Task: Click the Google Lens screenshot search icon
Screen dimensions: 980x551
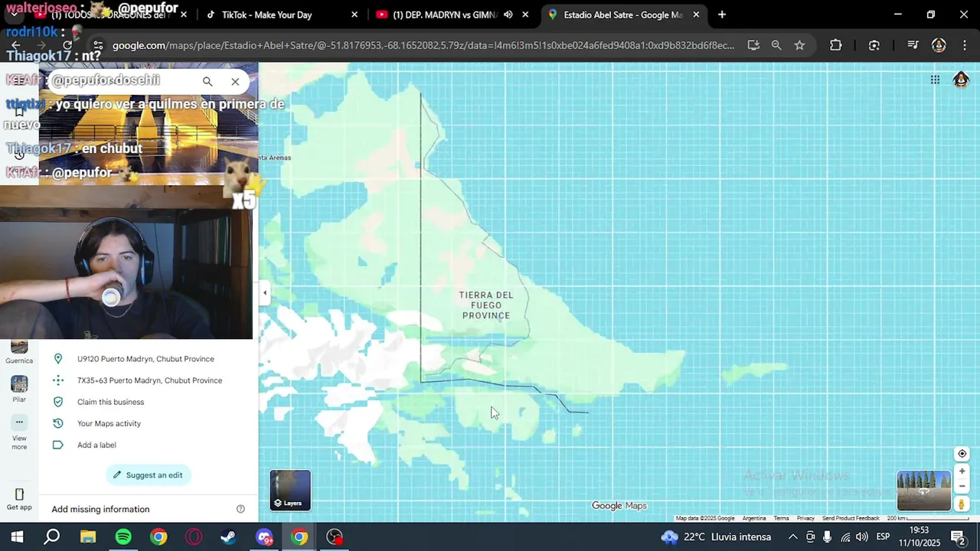Action: [x=874, y=45]
